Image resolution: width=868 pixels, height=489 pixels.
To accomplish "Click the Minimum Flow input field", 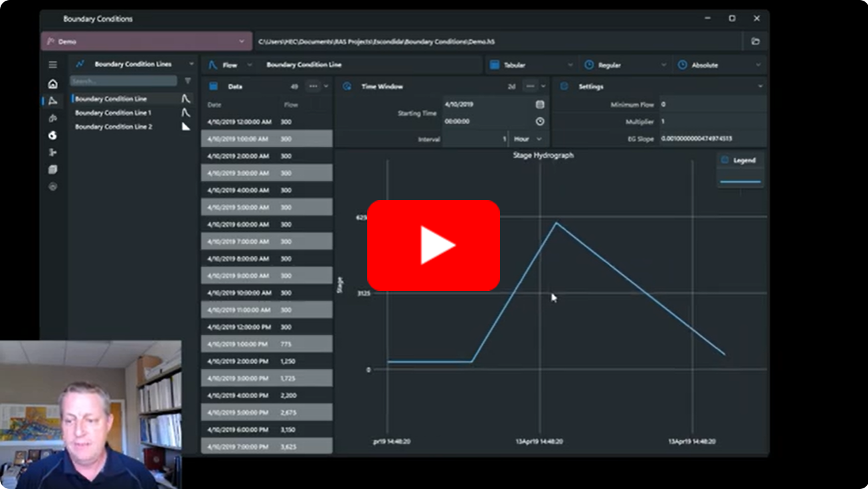I will (x=712, y=104).
